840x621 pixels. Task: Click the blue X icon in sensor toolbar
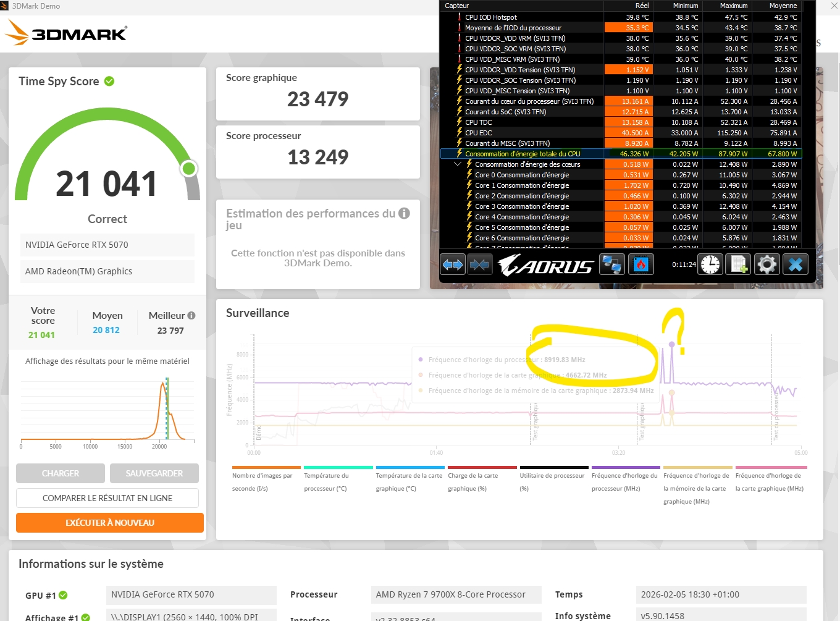796,265
